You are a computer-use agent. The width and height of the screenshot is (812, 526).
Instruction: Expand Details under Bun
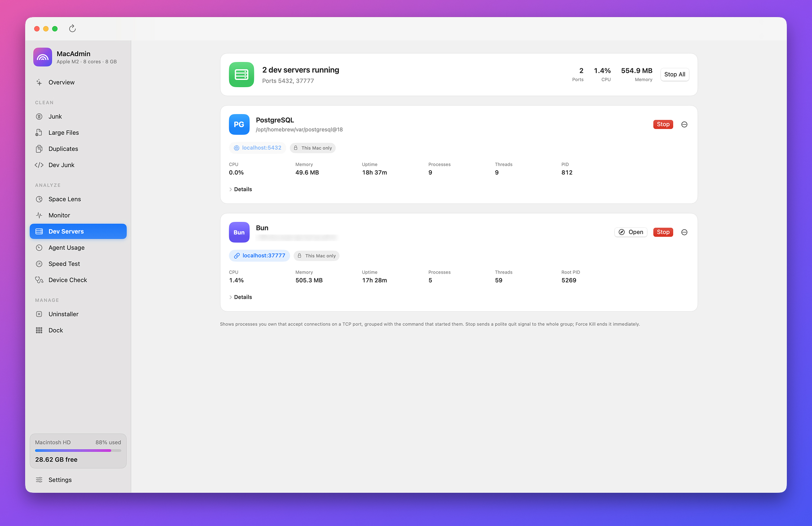pyautogui.click(x=240, y=297)
